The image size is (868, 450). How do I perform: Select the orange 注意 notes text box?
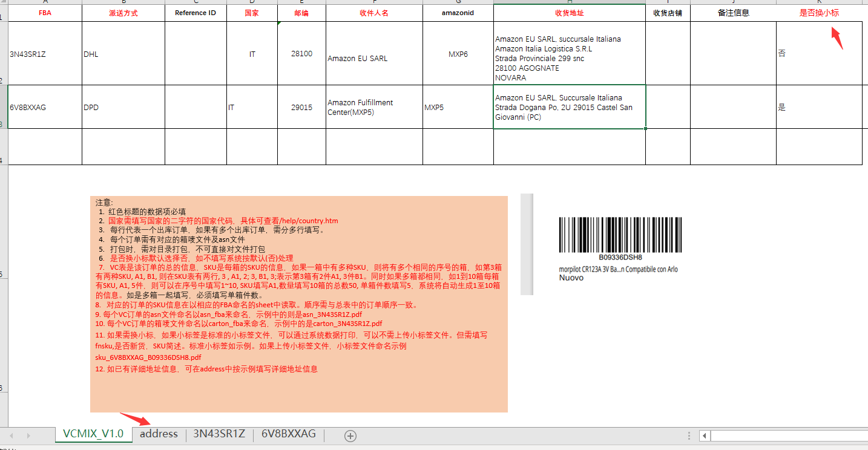point(299,304)
